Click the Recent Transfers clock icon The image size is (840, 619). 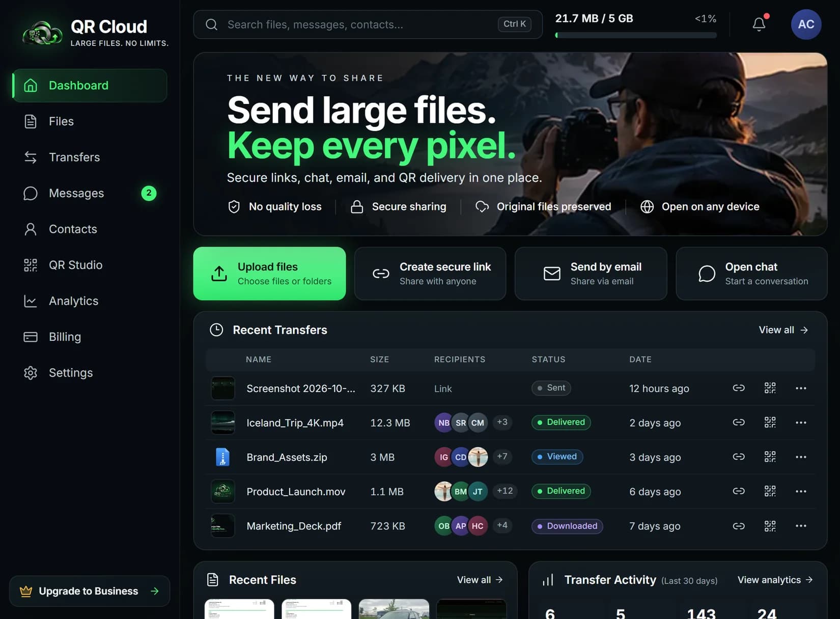pyautogui.click(x=216, y=330)
